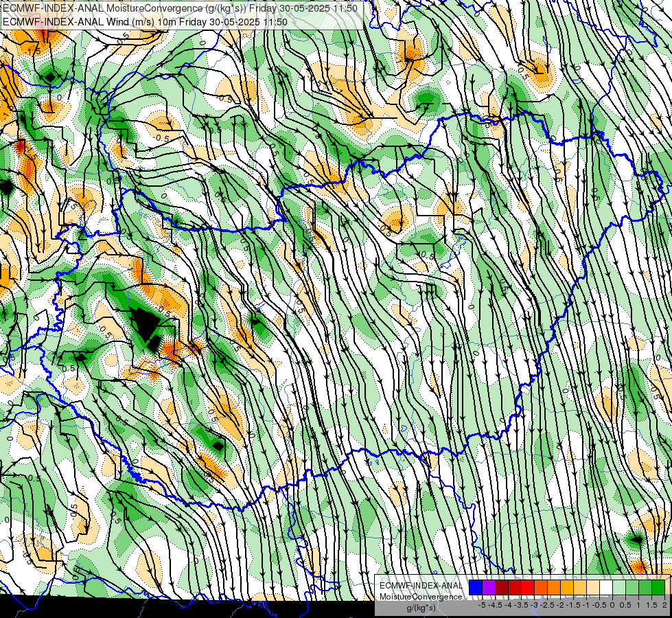Click the -5 tick label in legend
The width and height of the screenshot is (672, 618).
pos(482,605)
